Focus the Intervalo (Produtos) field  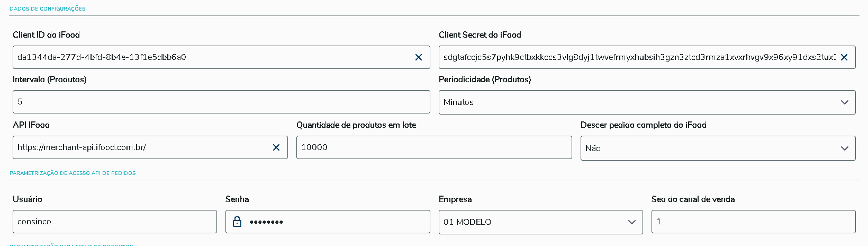click(221, 102)
